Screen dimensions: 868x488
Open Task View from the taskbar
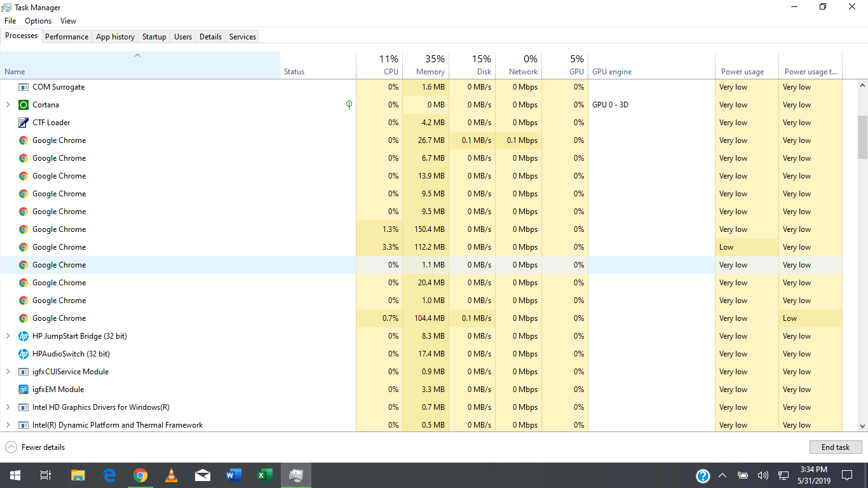pyautogui.click(x=46, y=475)
